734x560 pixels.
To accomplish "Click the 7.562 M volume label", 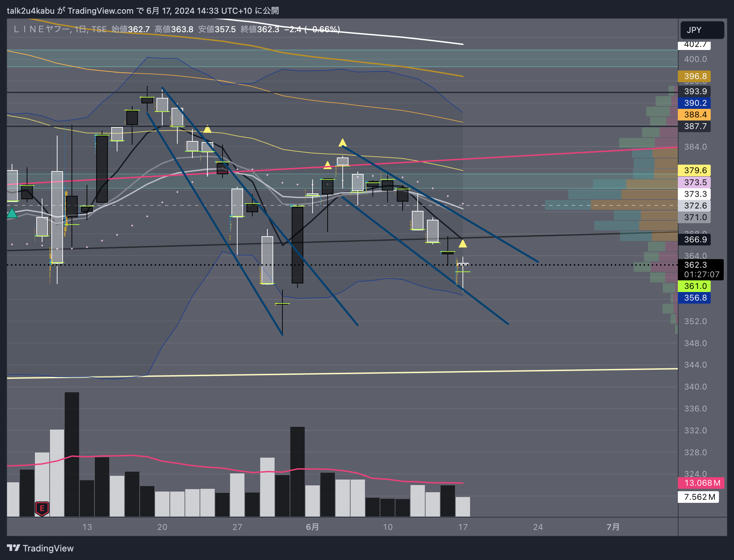I will 698,497.
